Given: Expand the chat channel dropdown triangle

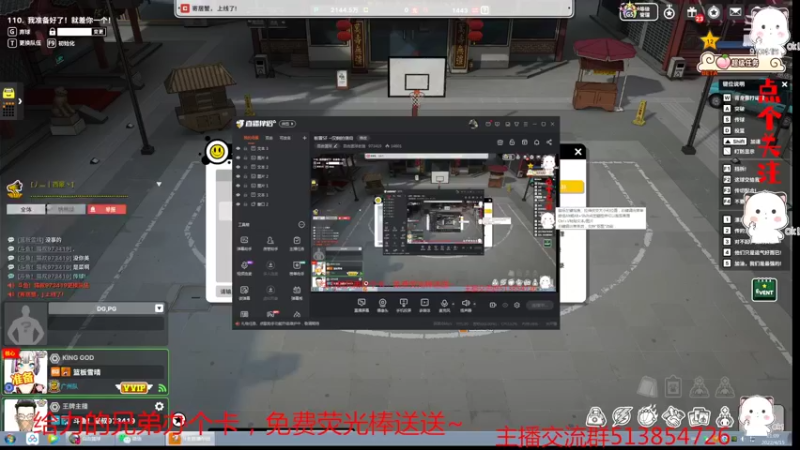Looking at the screenshot, I should (x=159, y=184).
